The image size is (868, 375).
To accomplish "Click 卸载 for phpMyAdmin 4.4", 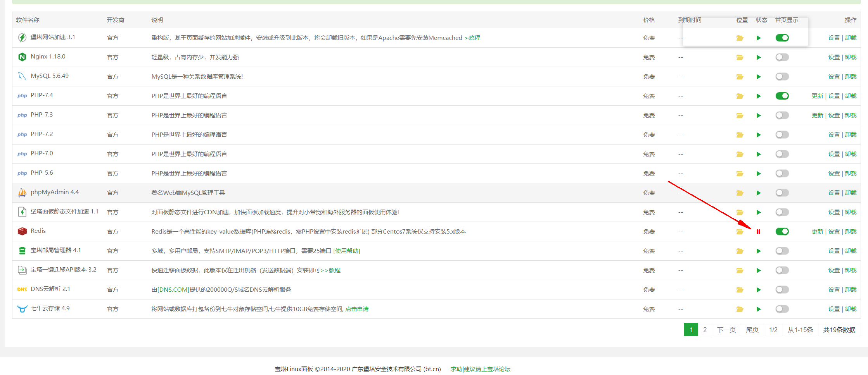I will coord(851,193).
